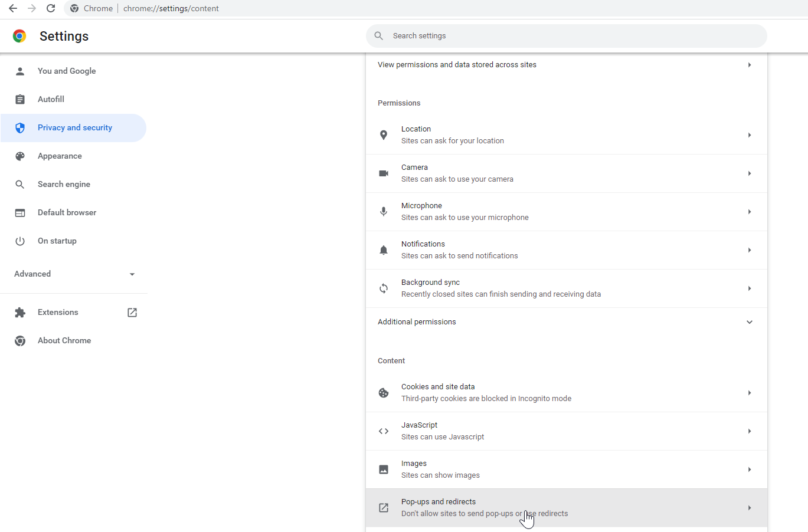Screen dimensions: 808x532
Task: Click the Extensions puzzle icon
Action: pos(20,312)
